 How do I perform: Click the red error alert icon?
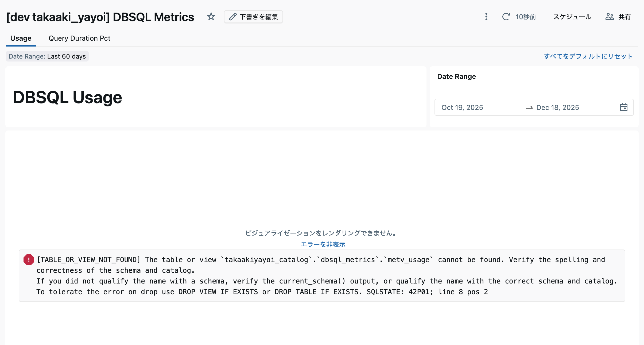pos(28,259)
